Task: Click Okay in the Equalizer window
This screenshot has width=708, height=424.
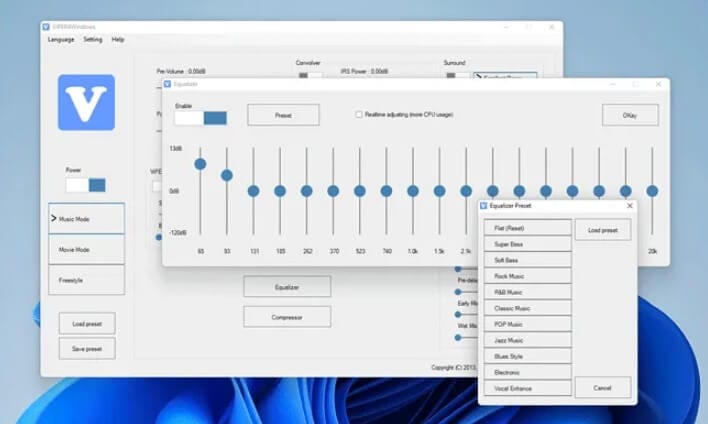Action: pyautogui.click(x=630, y=115)
